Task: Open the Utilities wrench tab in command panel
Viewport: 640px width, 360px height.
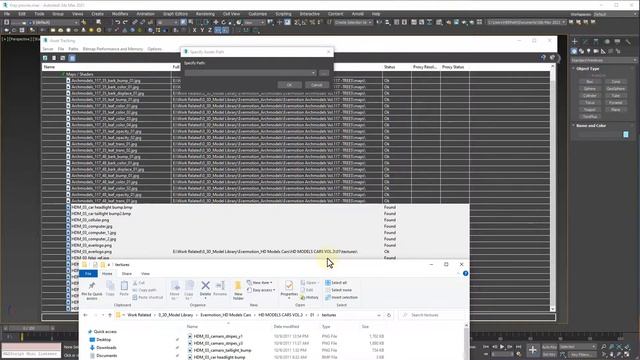Action: pos(628,42)
